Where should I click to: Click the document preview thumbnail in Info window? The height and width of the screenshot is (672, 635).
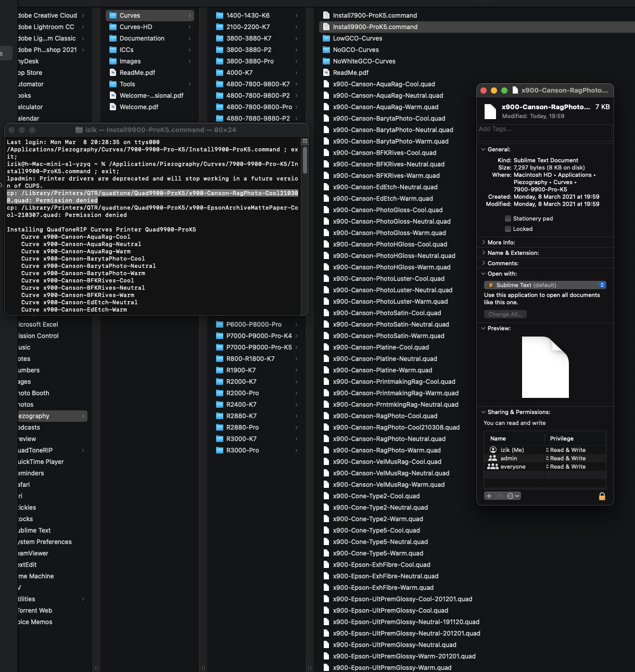(545, 367)
